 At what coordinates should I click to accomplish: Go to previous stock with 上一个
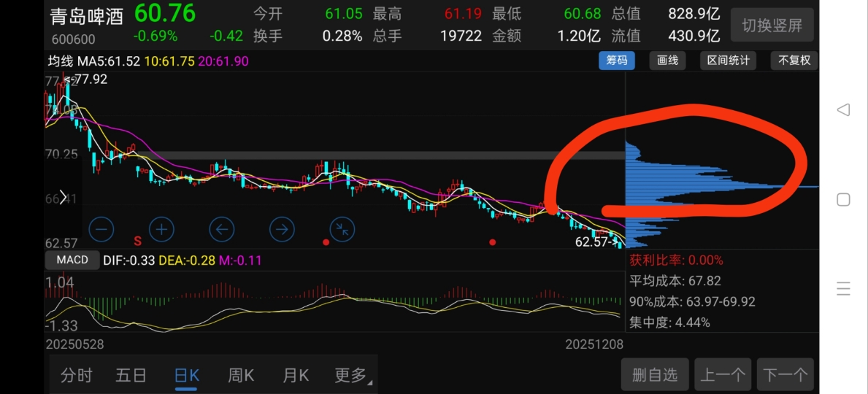(x=723, y=375)
